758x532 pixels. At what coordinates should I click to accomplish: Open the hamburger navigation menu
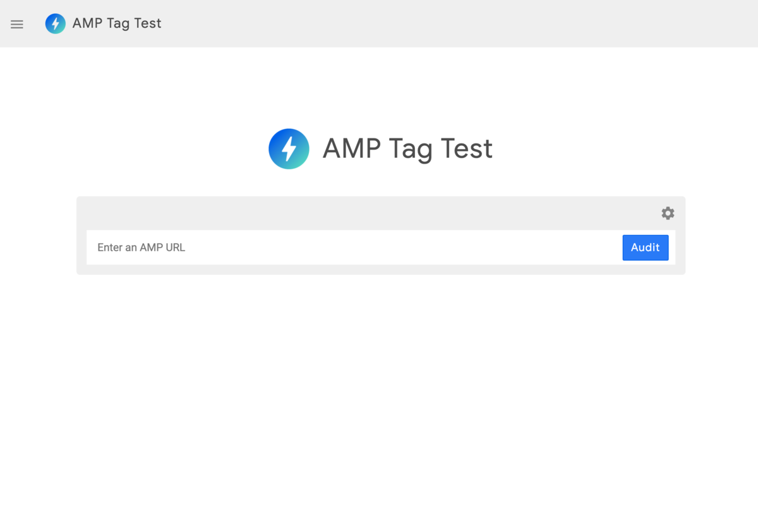tap(17, 24)
